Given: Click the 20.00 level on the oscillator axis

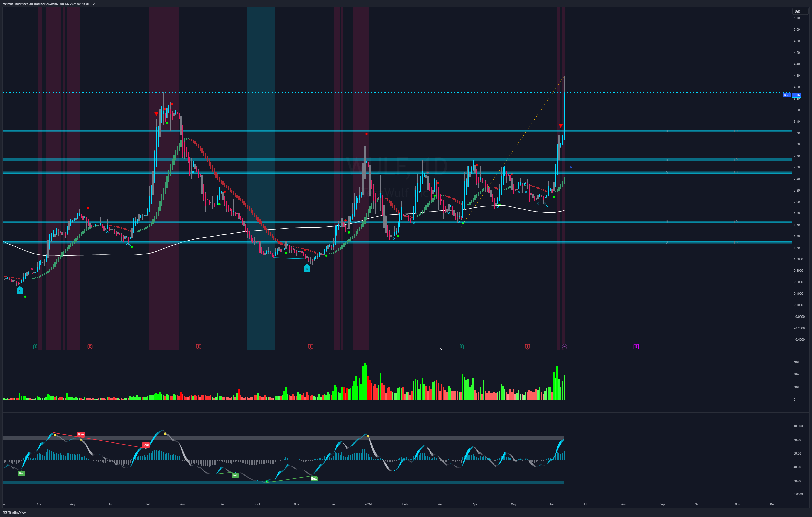Looking at the screenshot, I should tap(797, 481).
